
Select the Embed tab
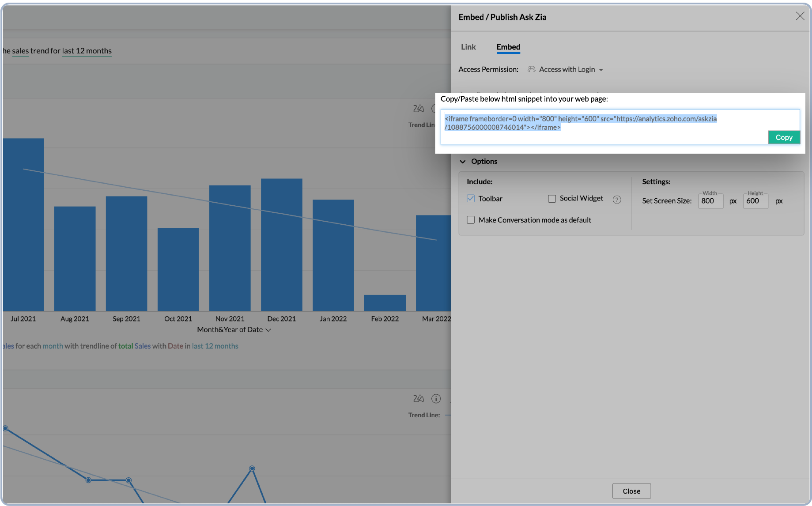coord(508,47)
